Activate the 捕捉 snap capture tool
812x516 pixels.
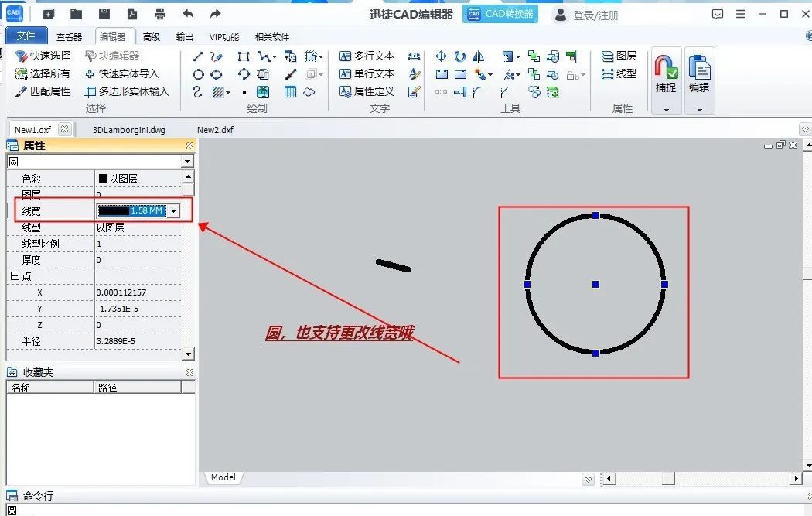point(666,70)
